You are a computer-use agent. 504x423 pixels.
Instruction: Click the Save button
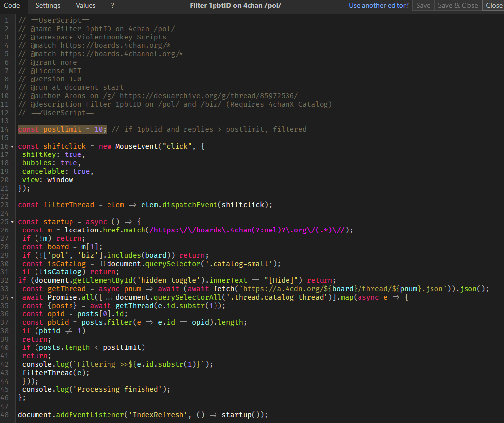pyautogui.click(x=423, y=6)
